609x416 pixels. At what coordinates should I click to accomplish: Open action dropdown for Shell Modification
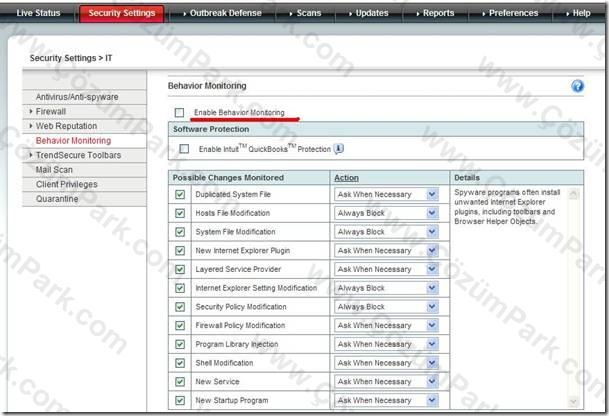386,363
